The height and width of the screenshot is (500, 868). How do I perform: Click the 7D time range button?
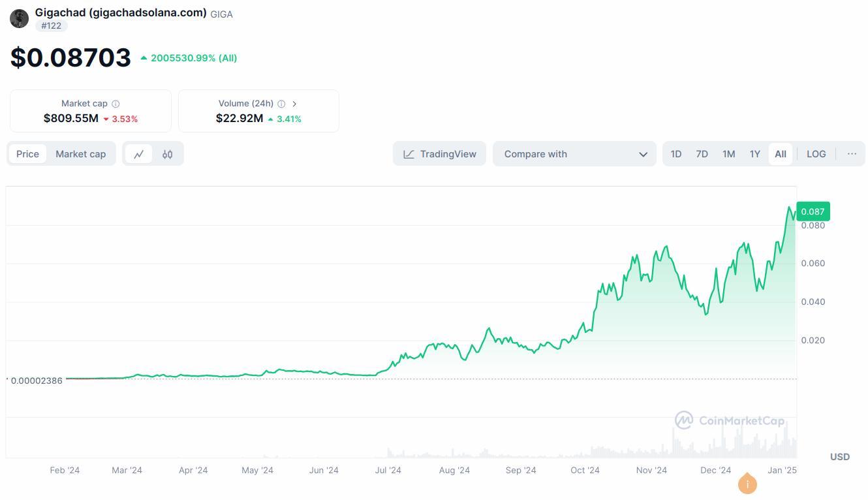[x=702, y=153]
